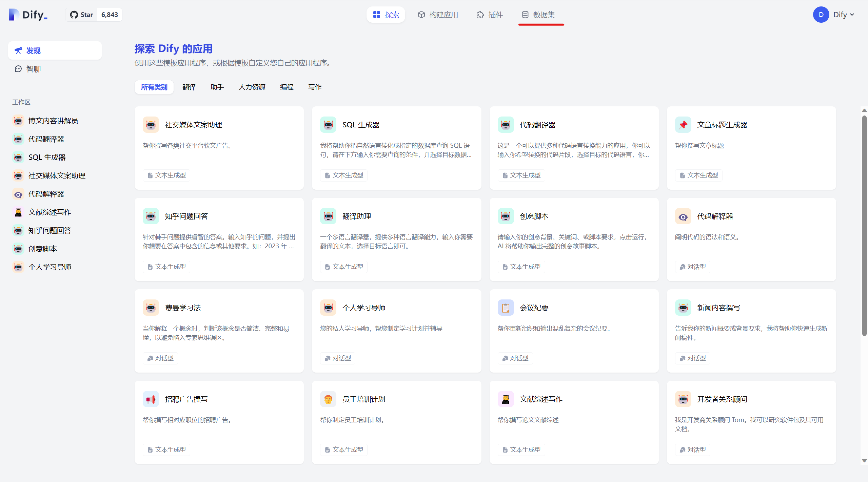Click the eye icon on 代码解释器 card
The image size is (868, 482).
683,216
